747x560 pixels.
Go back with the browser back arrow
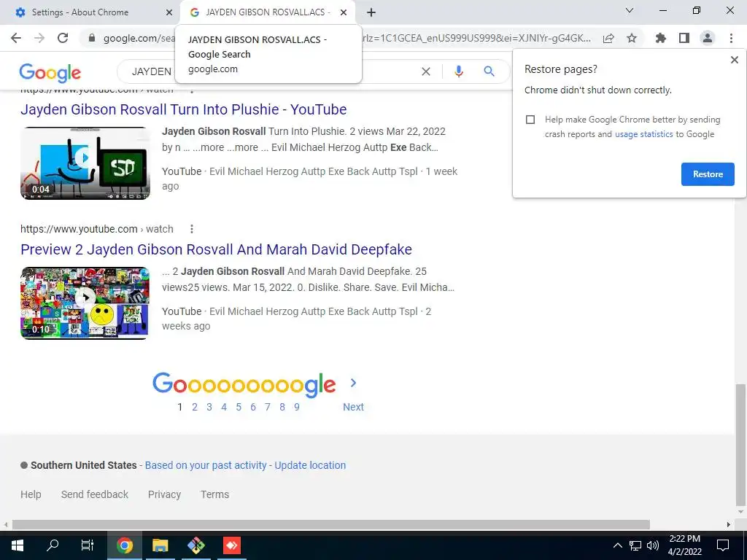16,38
